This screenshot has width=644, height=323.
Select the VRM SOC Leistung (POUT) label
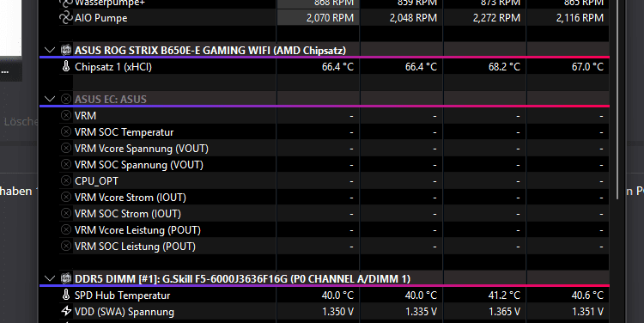[135, 247]
